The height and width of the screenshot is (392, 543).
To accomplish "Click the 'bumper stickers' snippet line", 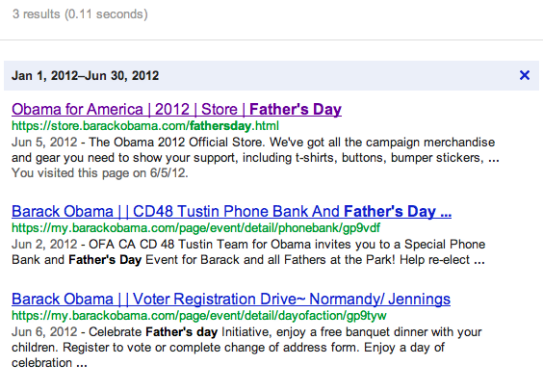I will pyautogui.click(x=255, y=158).
